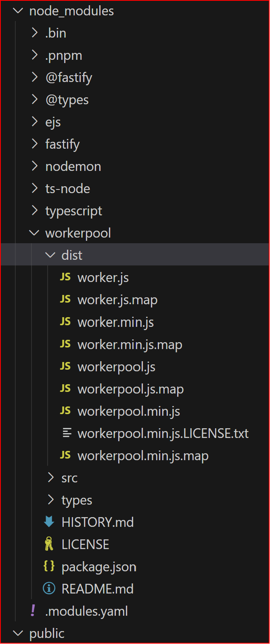Image resolution: width=270 pixels, height=644 pixels.
Task: Open the LICENSE file name
Action: [x=85, y=544]
